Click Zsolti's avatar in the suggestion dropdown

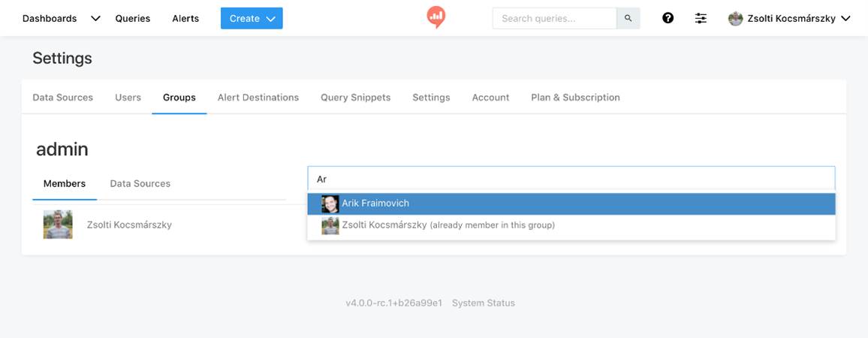(x=330, y=225)
